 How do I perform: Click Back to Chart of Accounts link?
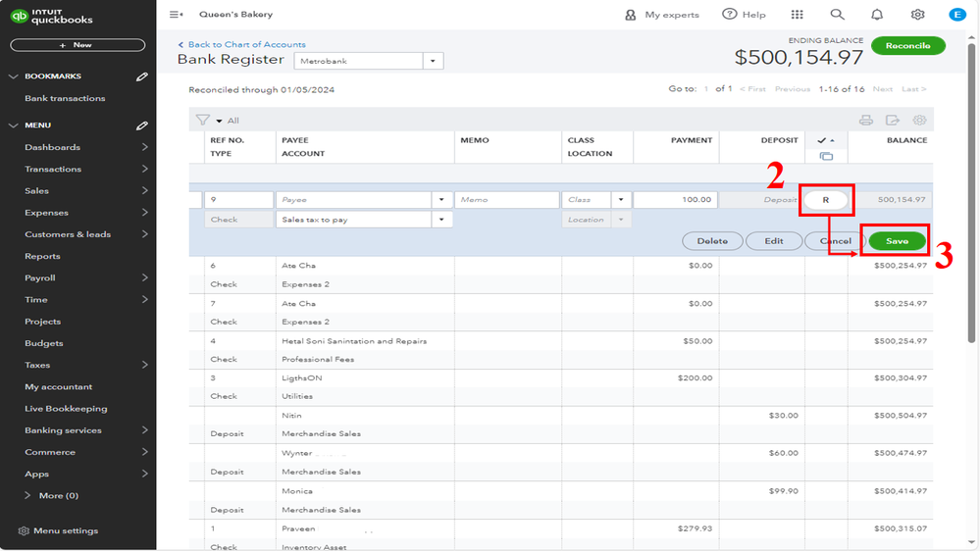coord(245,44)
